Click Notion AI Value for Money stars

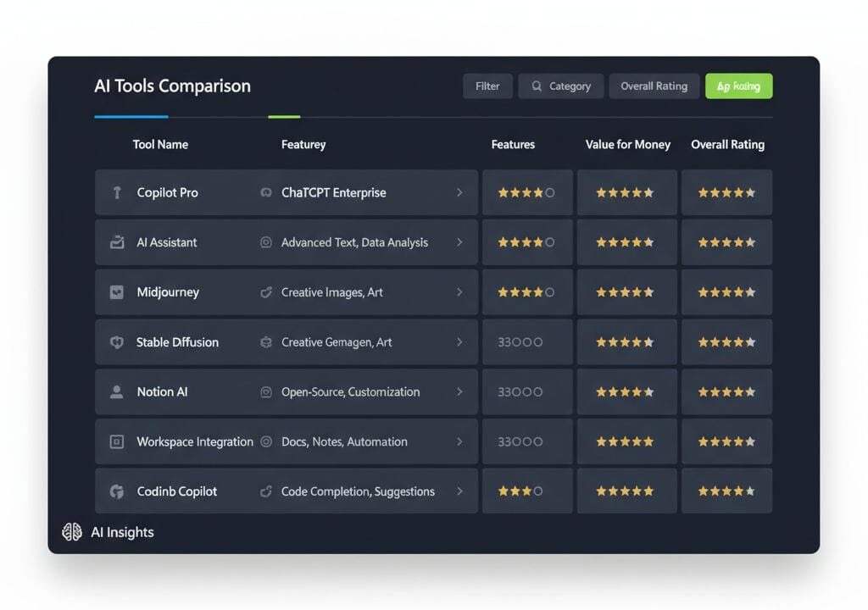click(x=625, y=392)
